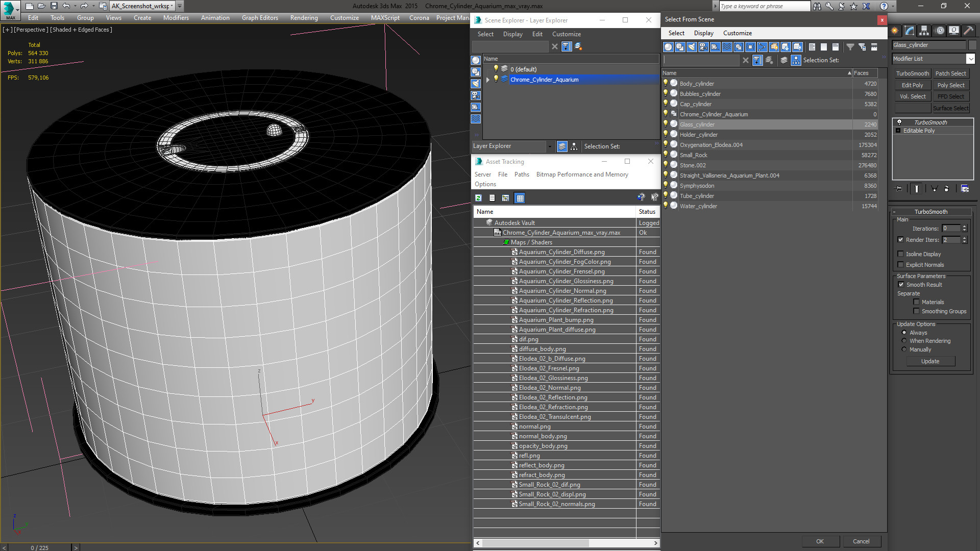Open the Rendering menu
Viewport: 980px width, 551px height.
pos(304,18)
